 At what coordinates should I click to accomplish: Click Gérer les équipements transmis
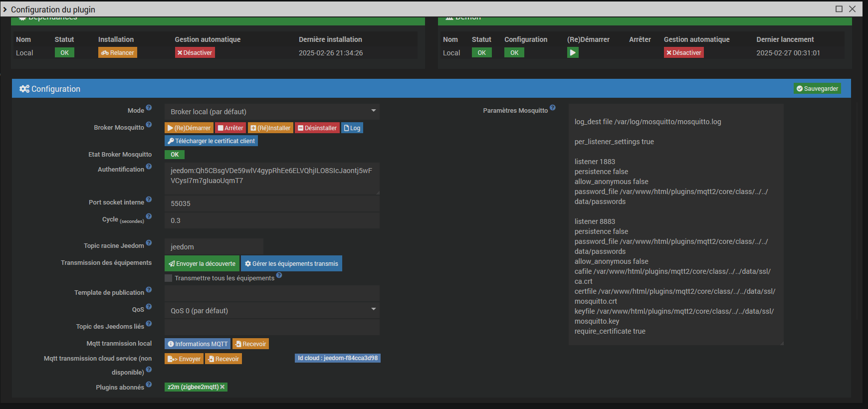click(x=291, y=264)
